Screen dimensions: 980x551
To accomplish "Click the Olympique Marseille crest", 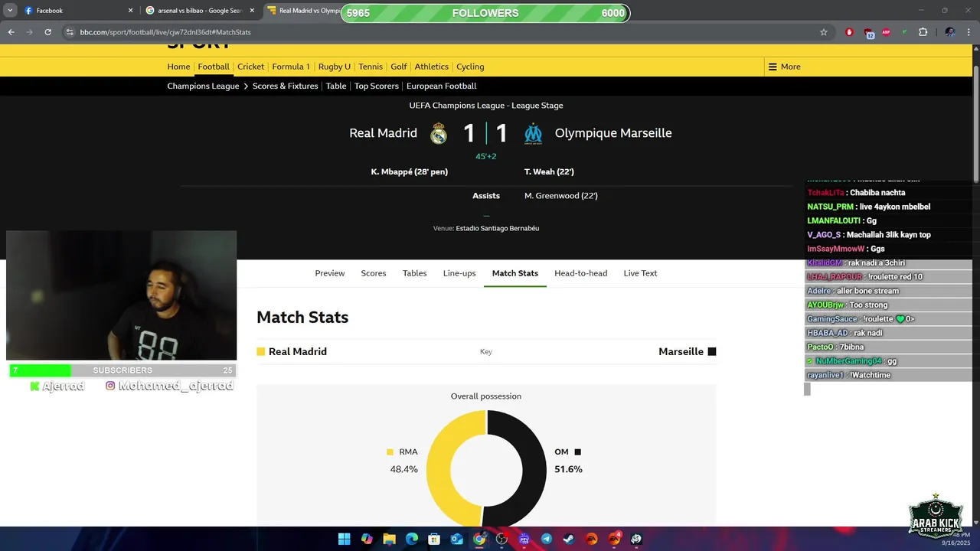I will pos(533,134).
